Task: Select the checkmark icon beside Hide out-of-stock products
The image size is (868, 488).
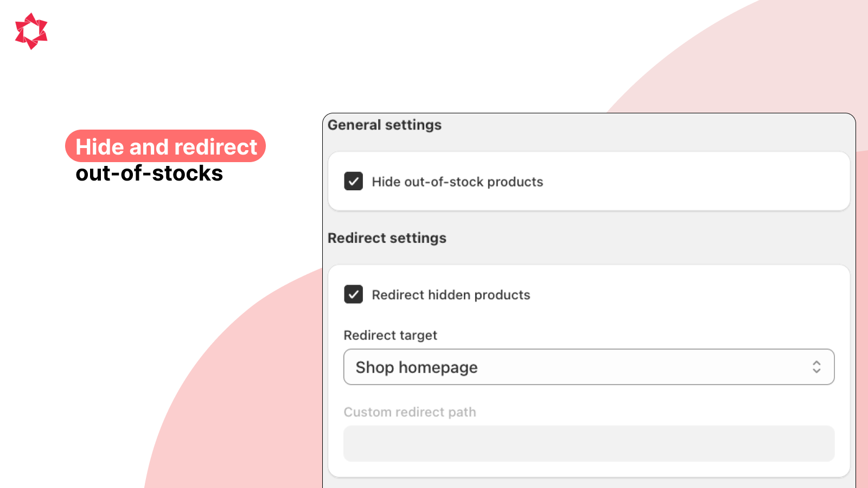Action: point(353,181)
